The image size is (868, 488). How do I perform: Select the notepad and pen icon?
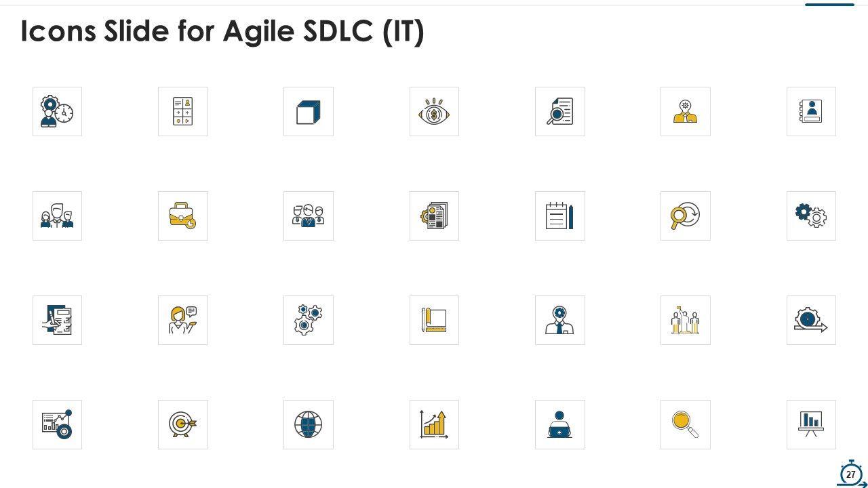[560, 216]
